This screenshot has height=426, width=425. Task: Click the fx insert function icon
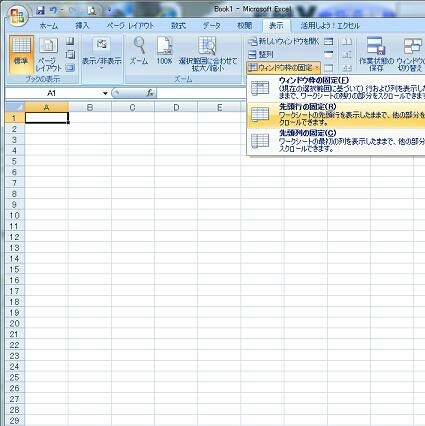150,93
